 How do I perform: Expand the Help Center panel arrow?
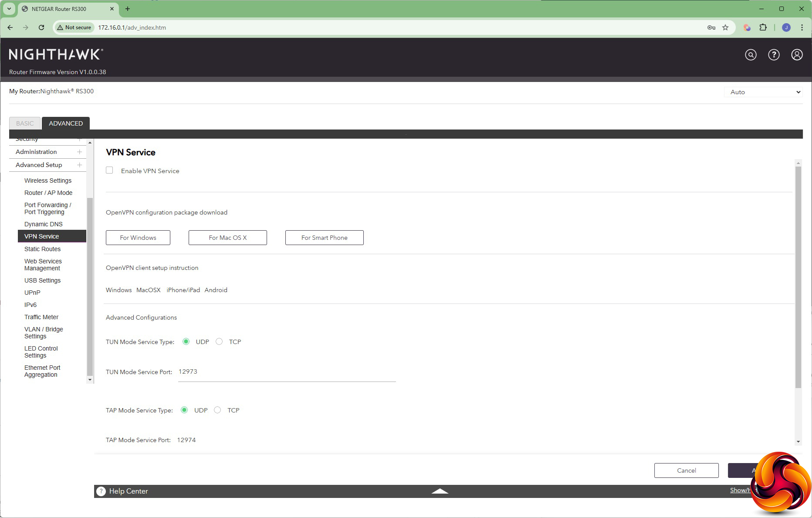440,491
